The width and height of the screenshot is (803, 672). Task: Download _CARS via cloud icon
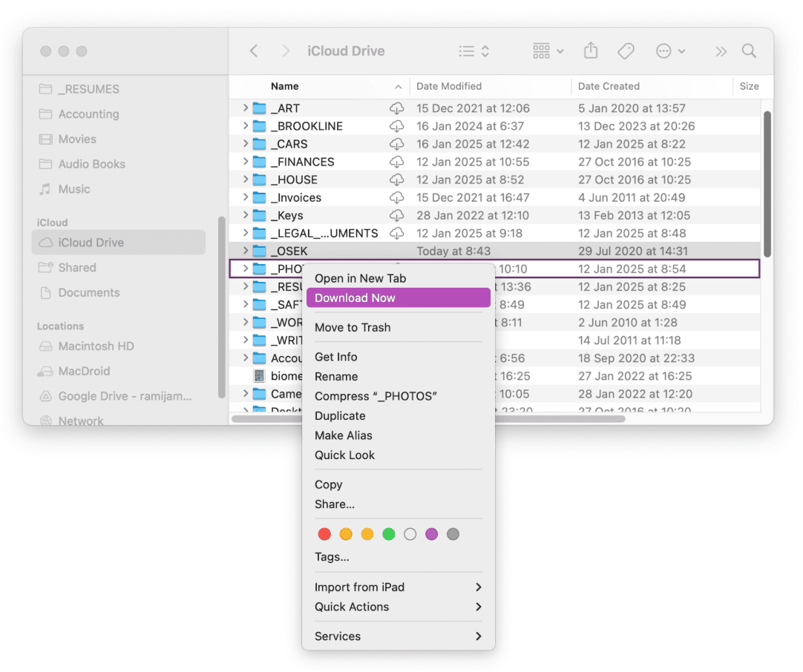pyautogui.click(x=396, y=144)
